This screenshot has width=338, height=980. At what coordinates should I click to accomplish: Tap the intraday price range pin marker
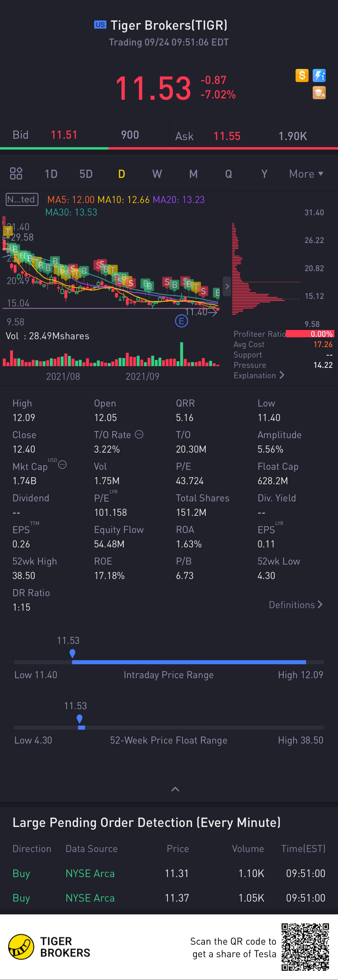click(72, 654)
